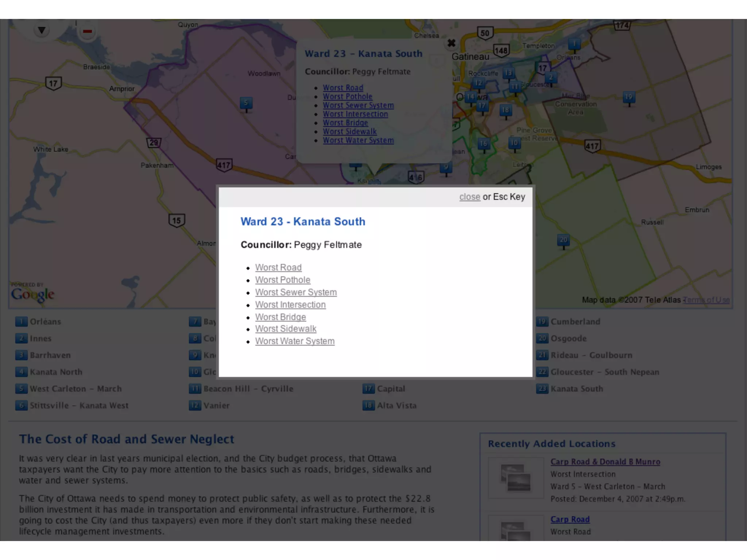Select ward 1 Orléans from legend

[45, 322]
